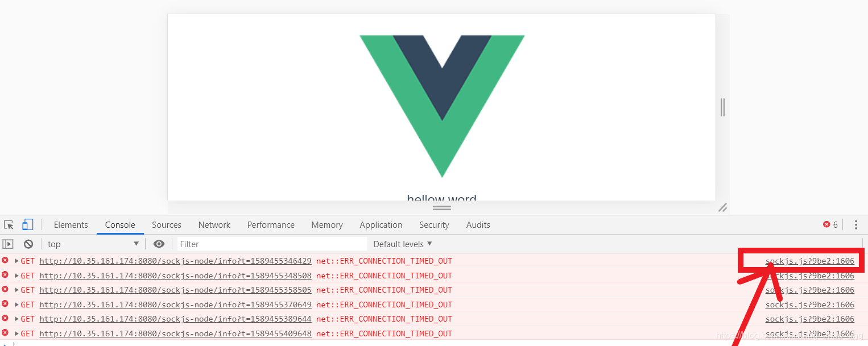Viewport: 868px width, 346px height.
Task: Switch to the Memory tab
Action: point(327,225)
